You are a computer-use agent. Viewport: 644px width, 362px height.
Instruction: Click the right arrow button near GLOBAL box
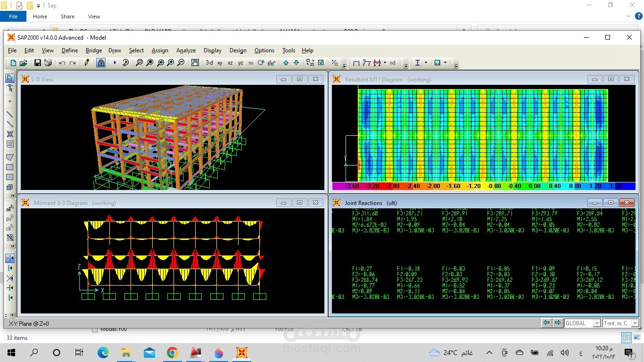click(x=558, y=323)
